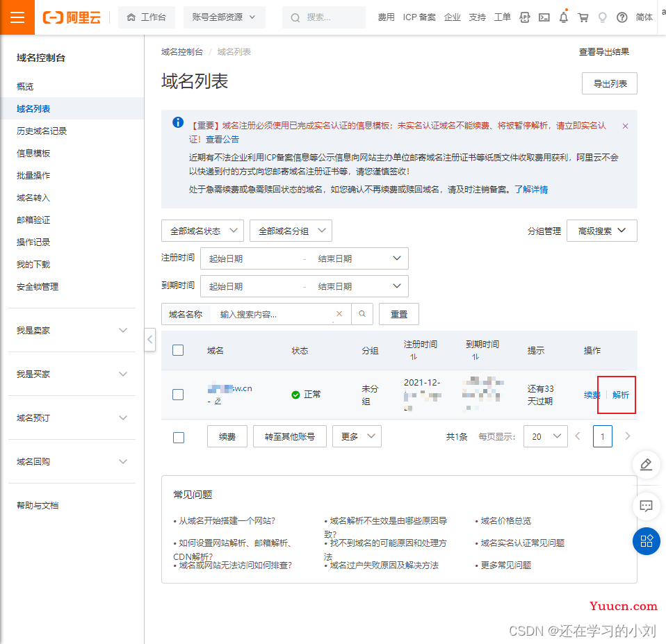The width and height of the screenshot is (666, 644).
Task: Open the API developer tools icon
Action: pyautogui.click(x=525, y=17)
